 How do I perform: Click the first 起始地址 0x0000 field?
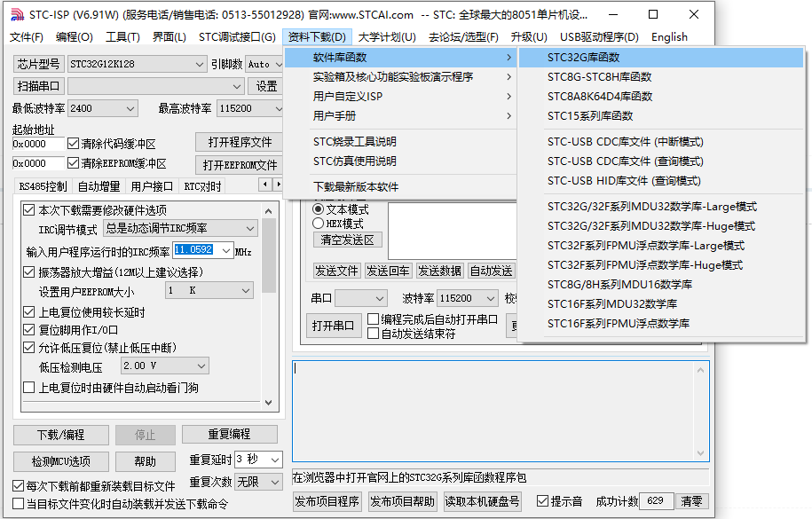tap(38, 144)
